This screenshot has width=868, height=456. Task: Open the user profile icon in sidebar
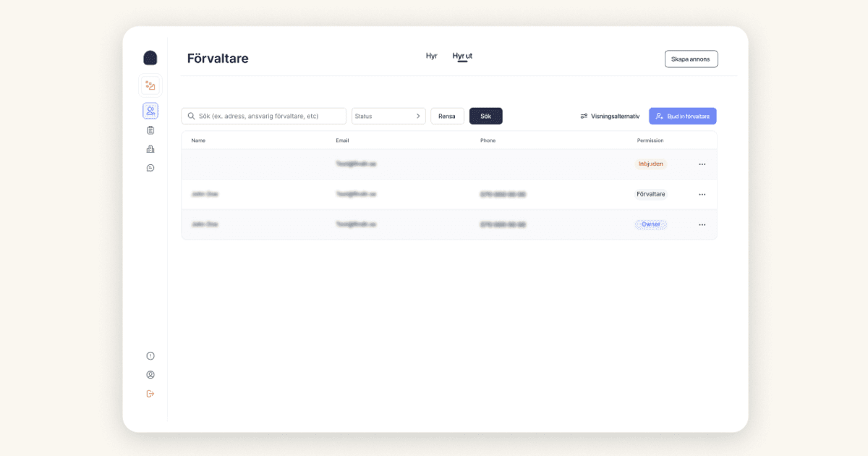(150, 375)
